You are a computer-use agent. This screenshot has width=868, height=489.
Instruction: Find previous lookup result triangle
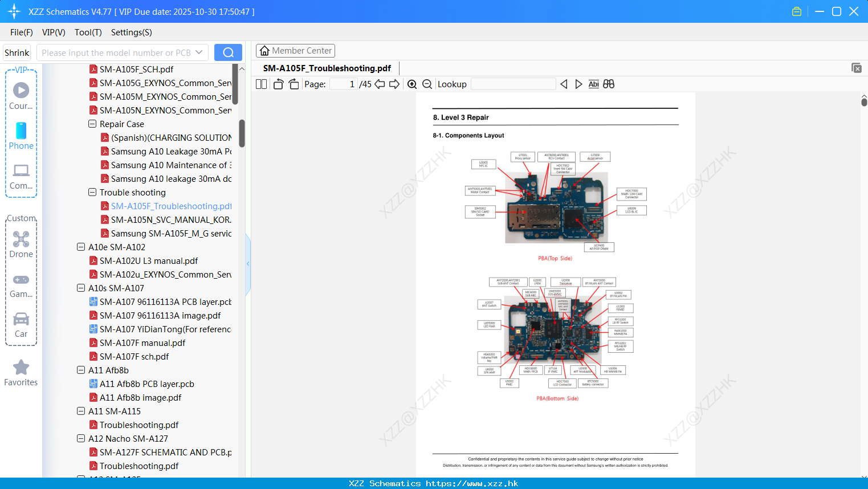click(564, 84)
